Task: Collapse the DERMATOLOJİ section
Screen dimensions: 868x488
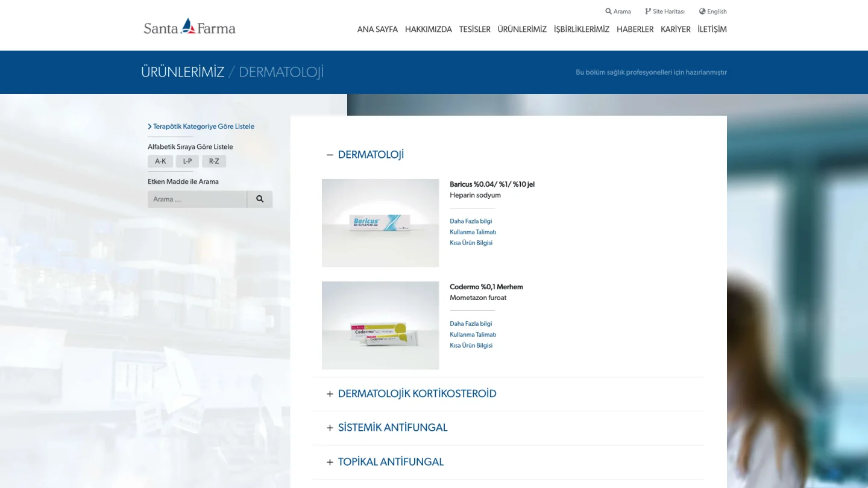Action: 365,155
